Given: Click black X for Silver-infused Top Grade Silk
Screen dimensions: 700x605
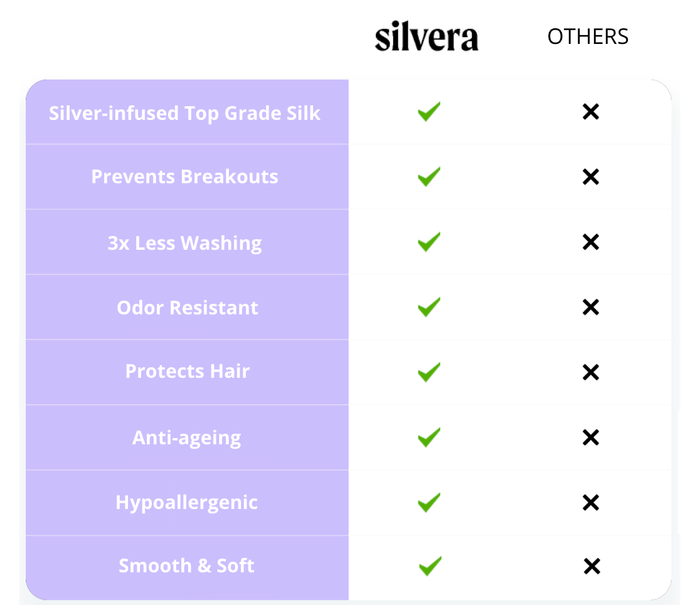Looking at the screenshot, I should tap(591, 112).
